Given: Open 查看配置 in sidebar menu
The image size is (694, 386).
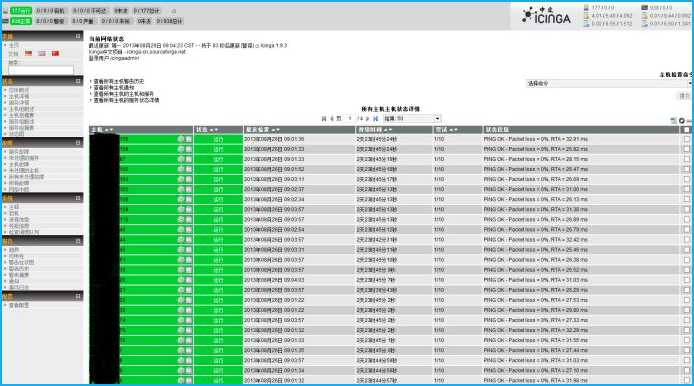Looking at the screenshot, I should (19, 305).
